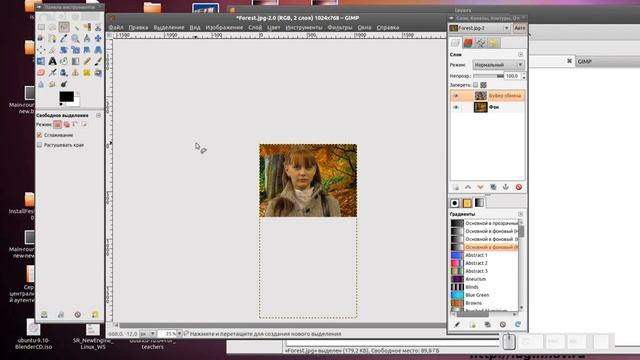Open the layer mode Нормальный dropdown
This screenshot has height=360, width=640.
tap(498, 65)
